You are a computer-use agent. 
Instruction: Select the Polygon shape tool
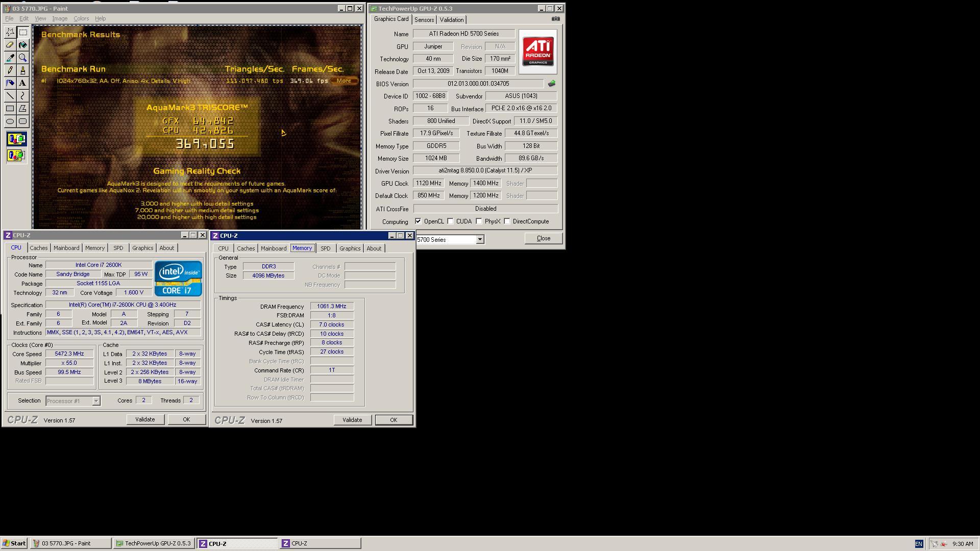coord(23,109)
